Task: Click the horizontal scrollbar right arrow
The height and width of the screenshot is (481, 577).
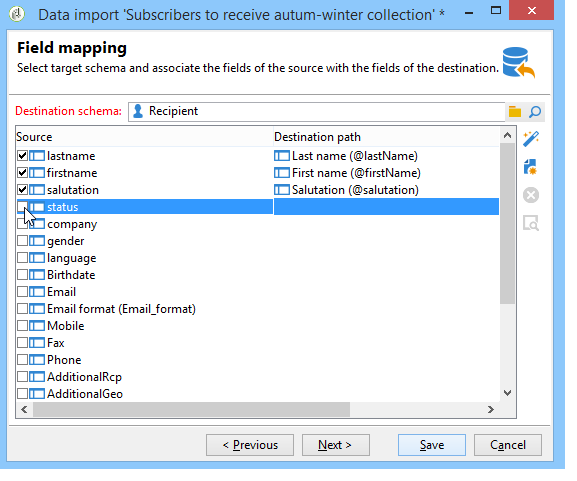Action: [491, 410]
